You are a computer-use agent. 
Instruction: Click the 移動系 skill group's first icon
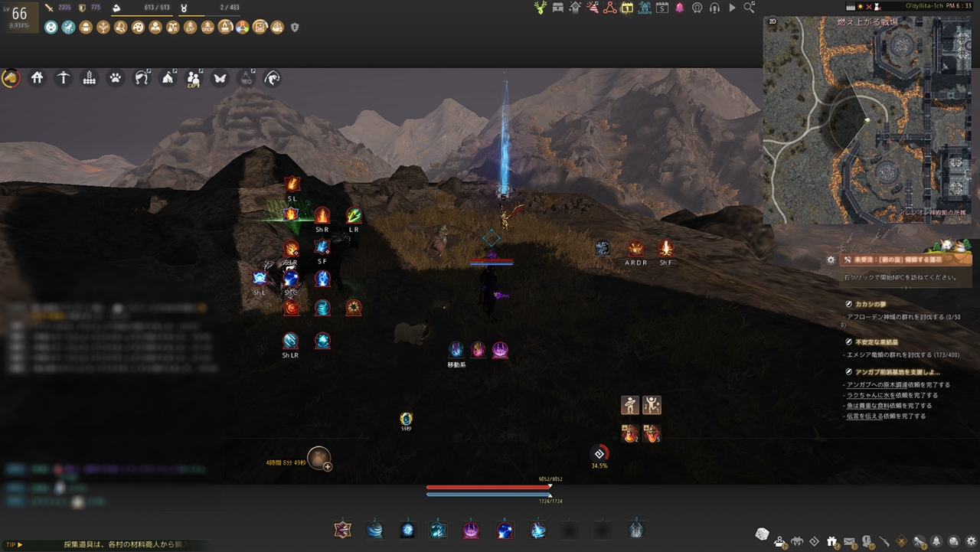[x=456, y=350]
